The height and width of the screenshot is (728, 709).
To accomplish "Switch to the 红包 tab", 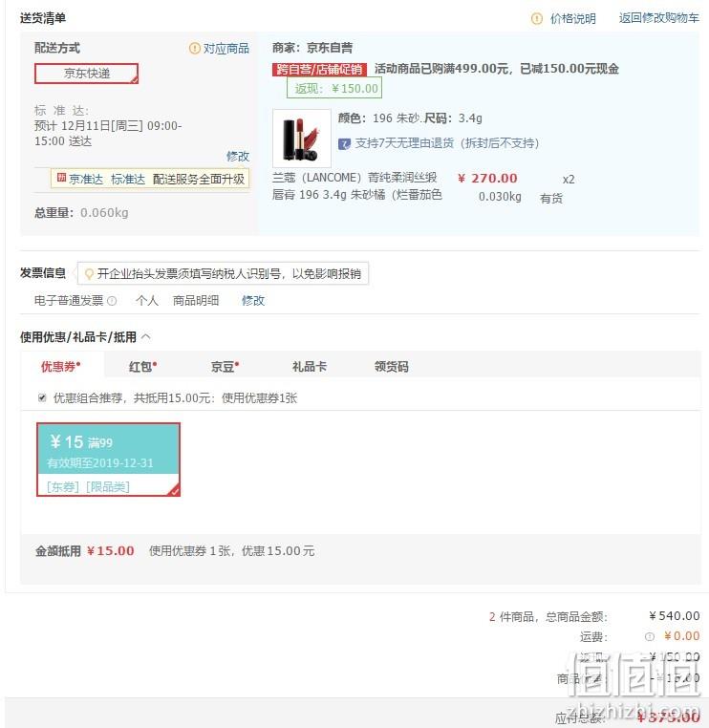I will point(143,367).
